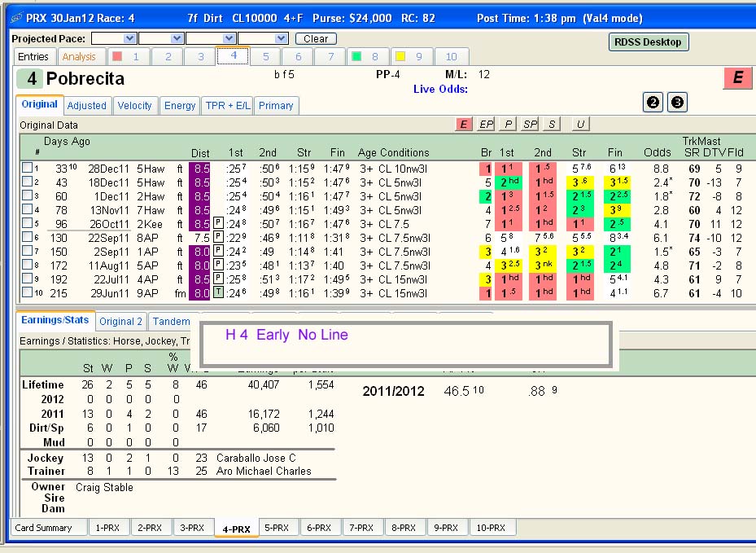
Task: Open the Velocity tab
Action: point(134,106)
